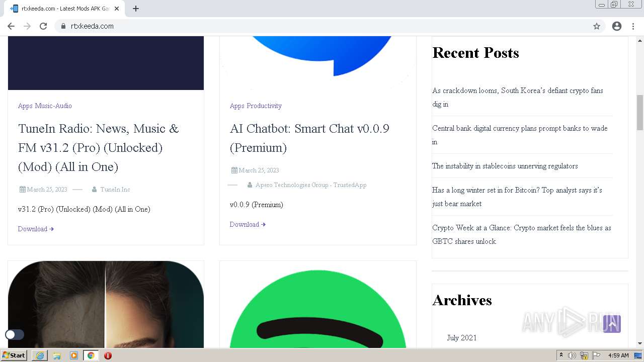
Task: Select the rtxkeeda.com browser tab
Action: (x=64, y=9)
